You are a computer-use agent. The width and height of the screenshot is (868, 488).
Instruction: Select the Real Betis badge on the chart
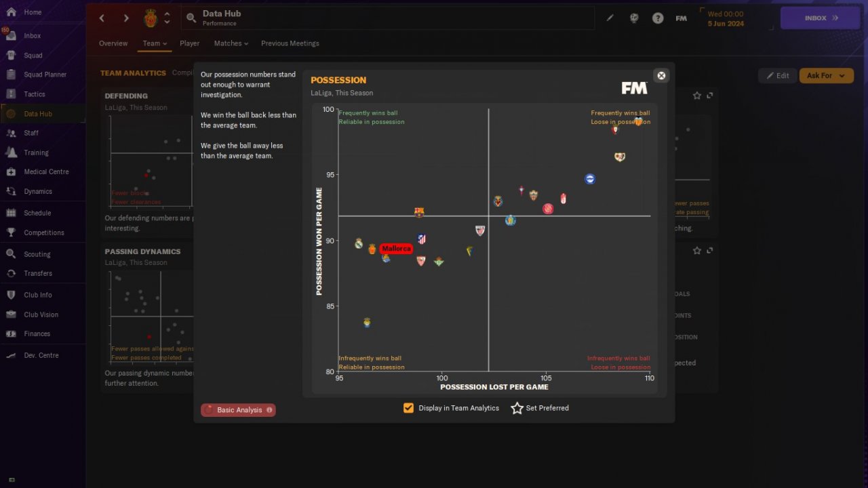(439, 261)
